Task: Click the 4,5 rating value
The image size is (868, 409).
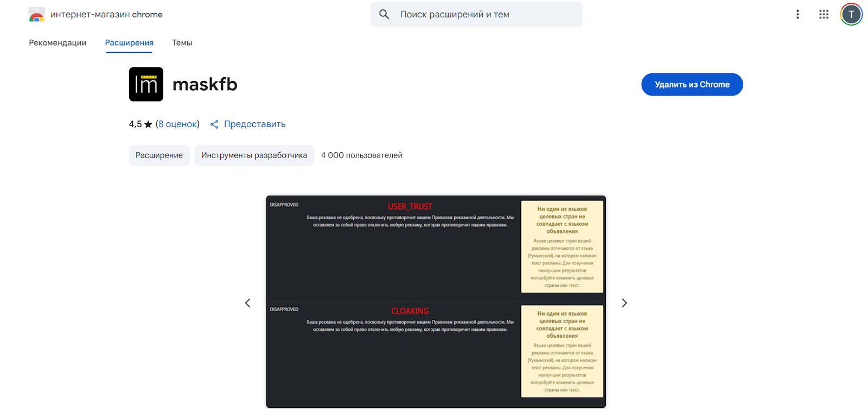Action: [x=135, y=124]
